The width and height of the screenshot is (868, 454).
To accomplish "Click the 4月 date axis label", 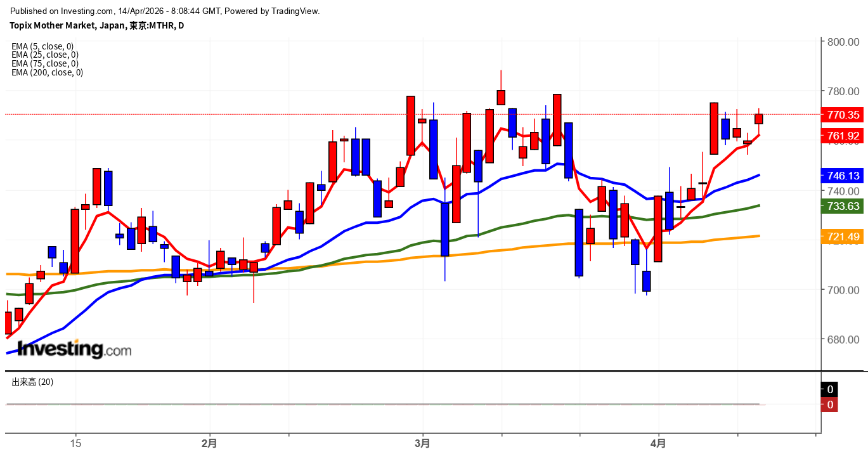I will (x=659, y=444).
